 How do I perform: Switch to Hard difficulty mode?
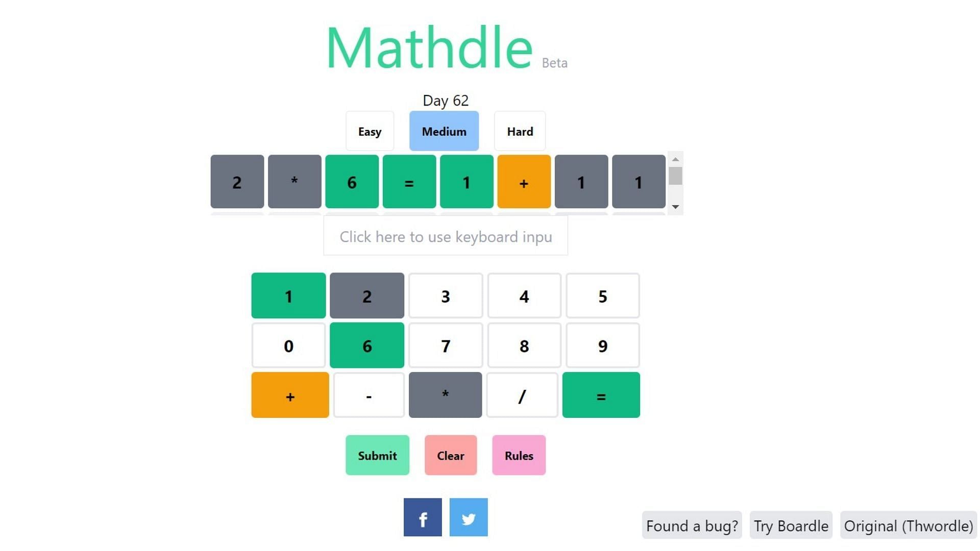click(520, 131)
